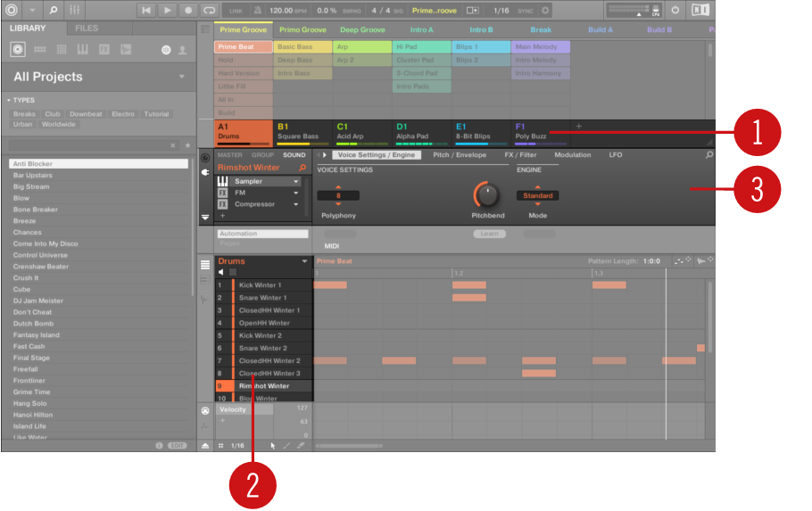Toggle the Loop button in the transport
Viewport: 812px width, 511px height.
(x=210, y=10)
